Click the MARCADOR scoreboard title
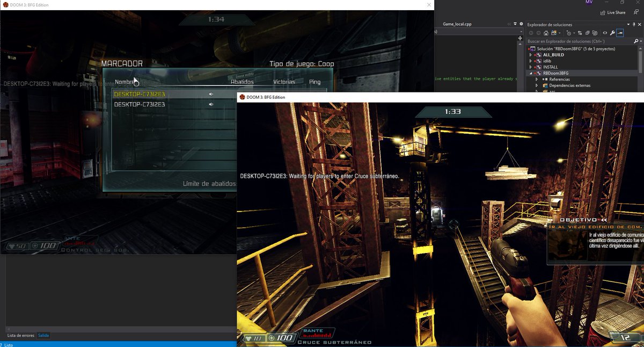Screen dimensions: 644x347 tap(122, 63)
